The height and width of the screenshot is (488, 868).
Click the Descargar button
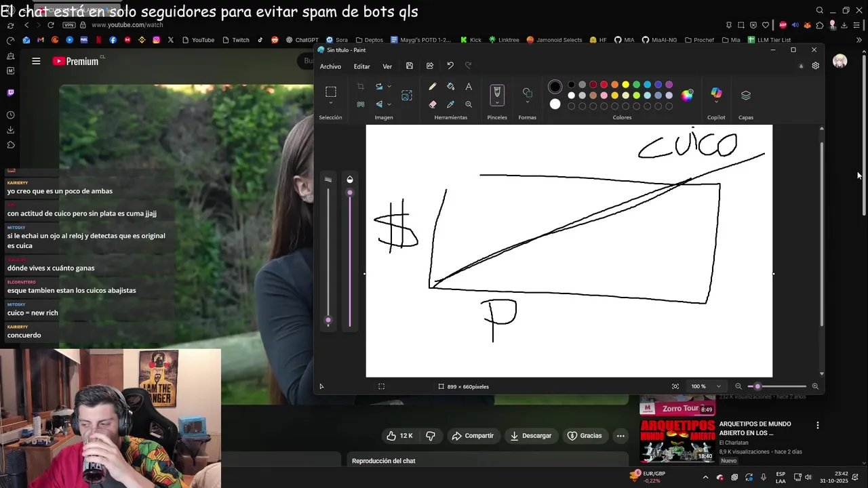tap(531, 436)
